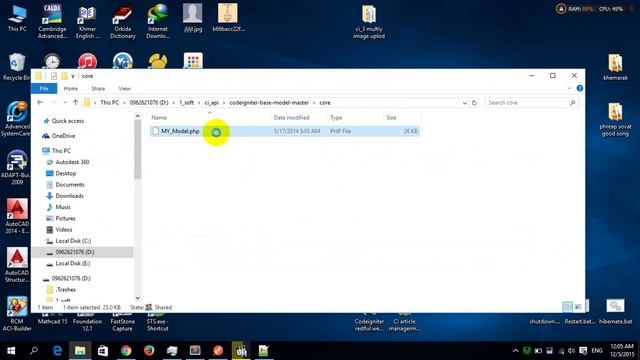640x360 pixels.
Task: Open the Windows Start button
Action: (x=11, y=351)
